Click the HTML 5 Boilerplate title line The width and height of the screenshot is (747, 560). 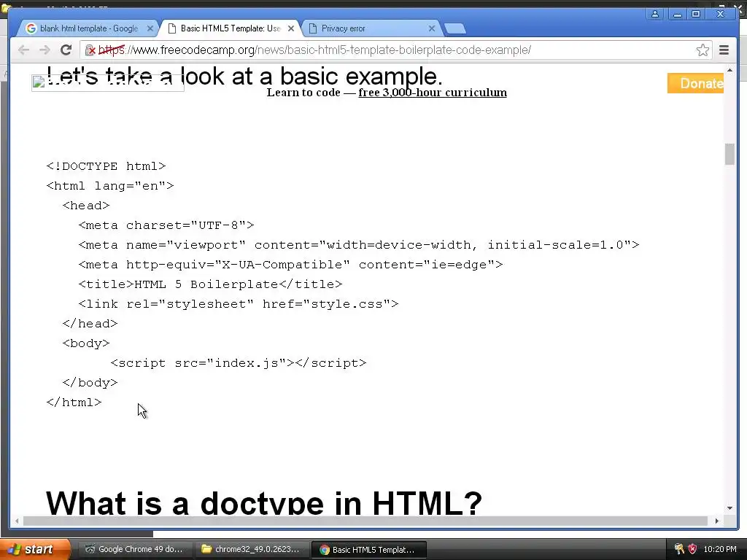pos(210,284)
